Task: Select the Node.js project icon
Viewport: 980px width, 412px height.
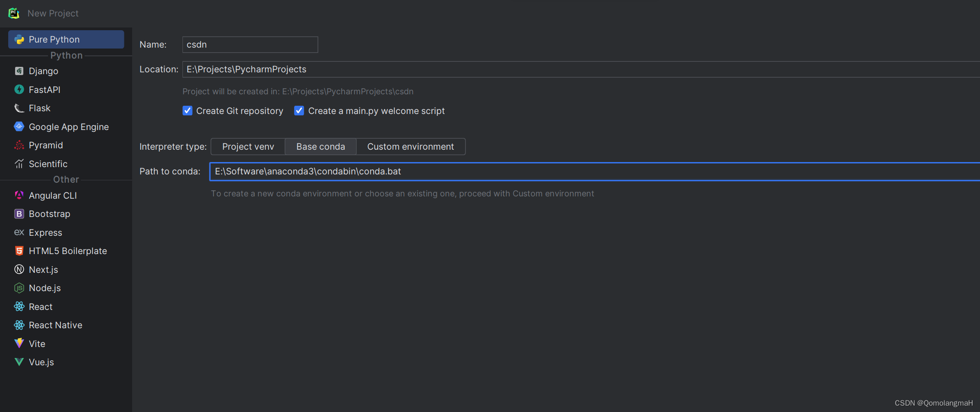Action: click(19, 288)
